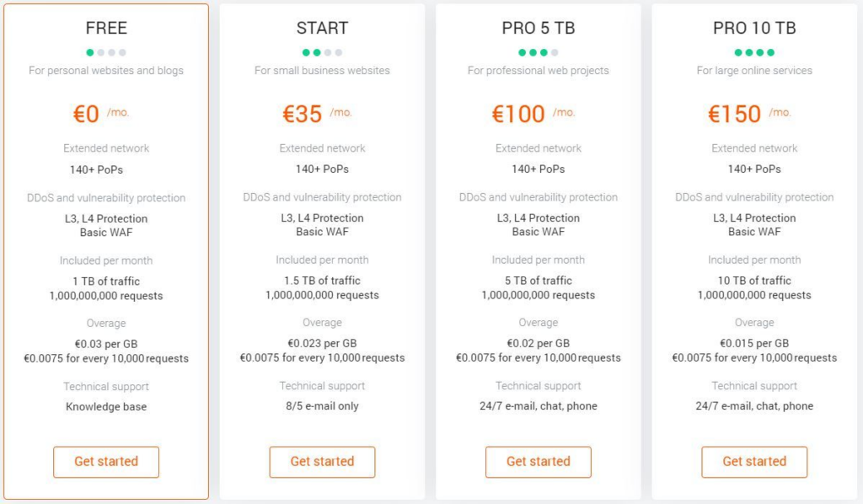Click Get started under the START plan
The height and width of the screenshot is (504, 863).
coord(322,462)
